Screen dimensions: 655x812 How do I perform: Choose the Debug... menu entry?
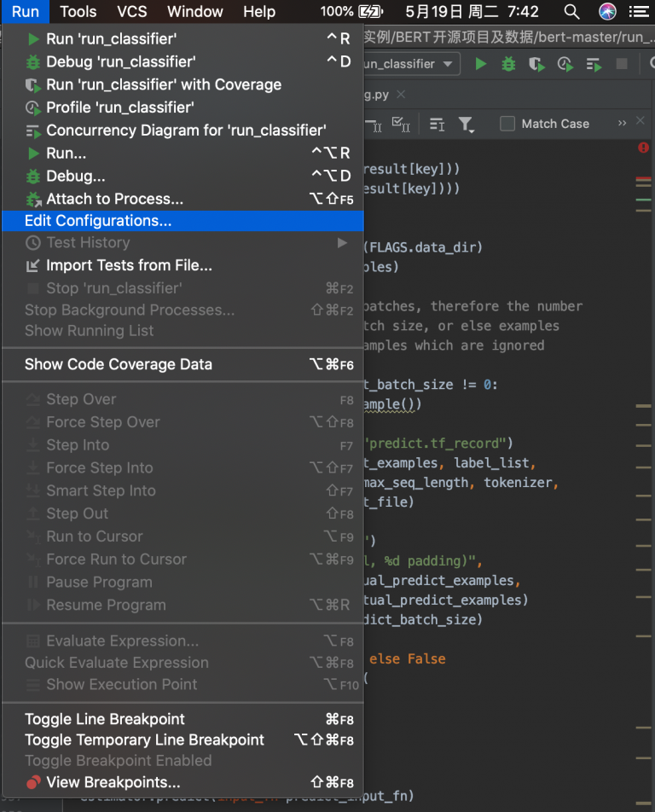pyautogui.click(x=183, y=176)
